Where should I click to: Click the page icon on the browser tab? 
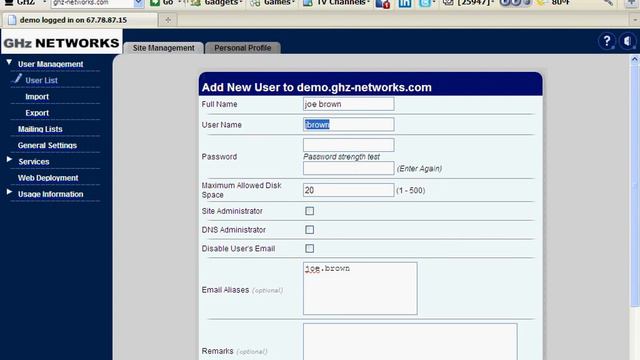pos(12,20)
